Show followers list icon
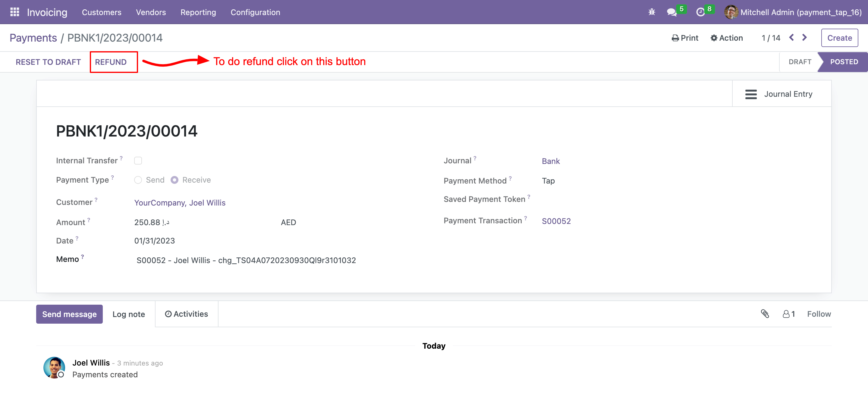The width and height of the screenshot is (868, 402). pos(788,314)
